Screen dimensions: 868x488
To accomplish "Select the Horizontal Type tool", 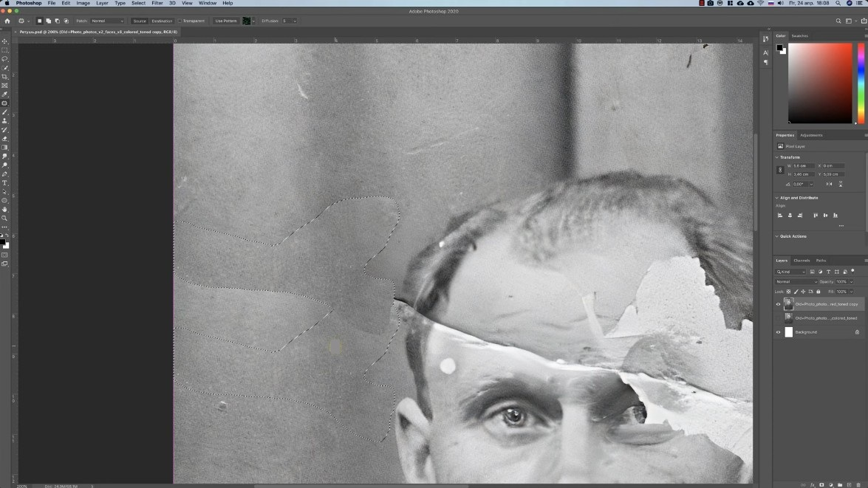I will pos(5,182).
